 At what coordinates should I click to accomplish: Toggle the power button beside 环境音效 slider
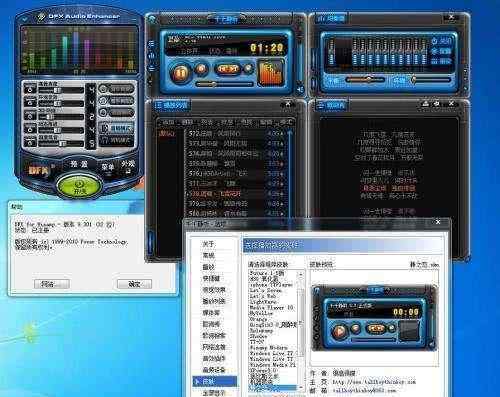(30, 102)
